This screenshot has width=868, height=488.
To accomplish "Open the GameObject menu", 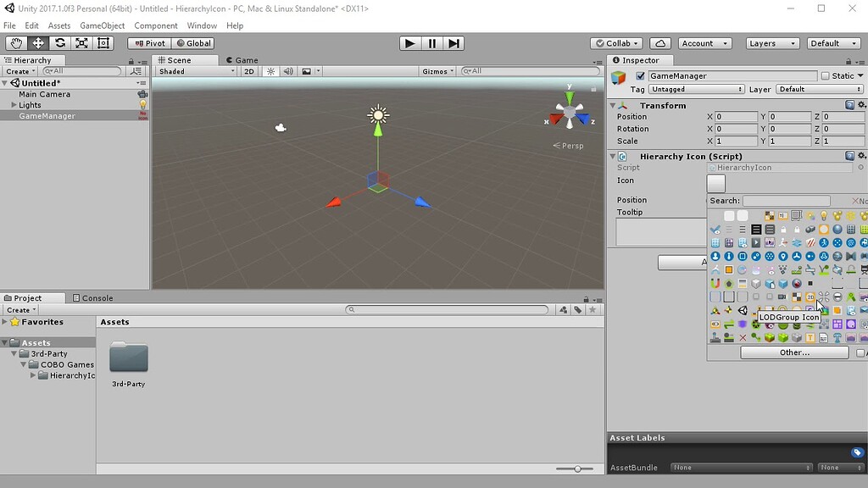I will pos(100,25).
